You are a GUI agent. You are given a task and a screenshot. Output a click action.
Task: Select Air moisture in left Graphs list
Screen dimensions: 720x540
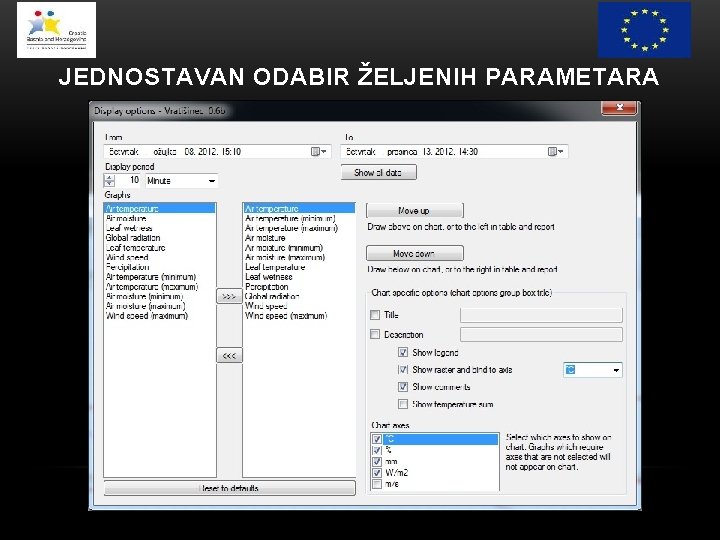point(159,219)
